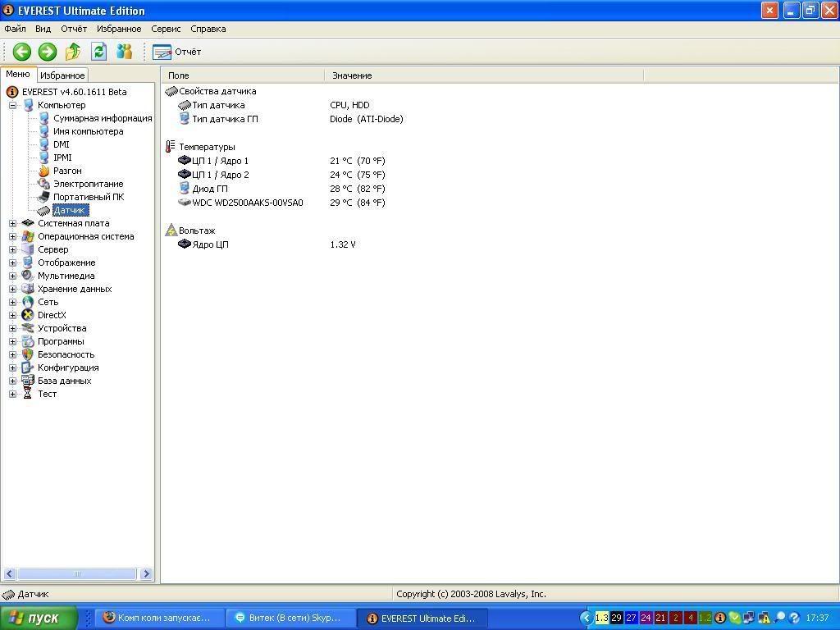Expand the Хранение данных node
The image size is (840, 630).
coord(12,289)
